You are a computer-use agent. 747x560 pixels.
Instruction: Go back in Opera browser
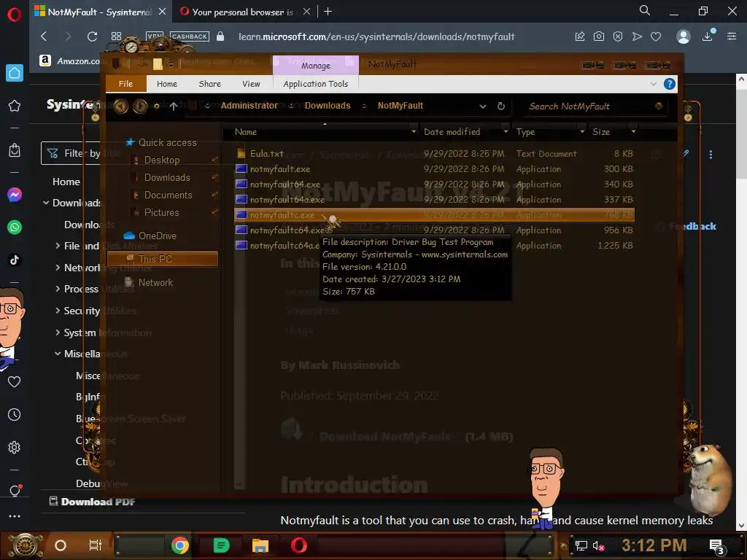[x=44, y=36]
